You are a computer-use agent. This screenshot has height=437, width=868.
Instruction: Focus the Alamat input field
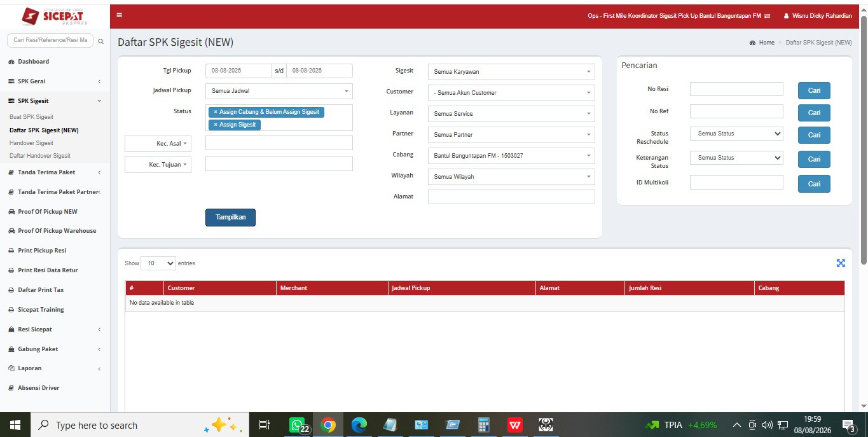[x=511, y=197]
